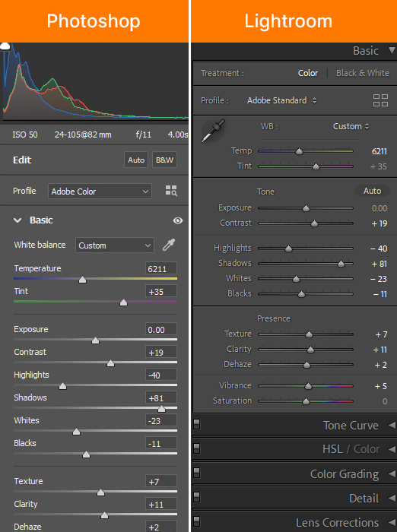Open the Color Grading panel header

coord(345,474)
